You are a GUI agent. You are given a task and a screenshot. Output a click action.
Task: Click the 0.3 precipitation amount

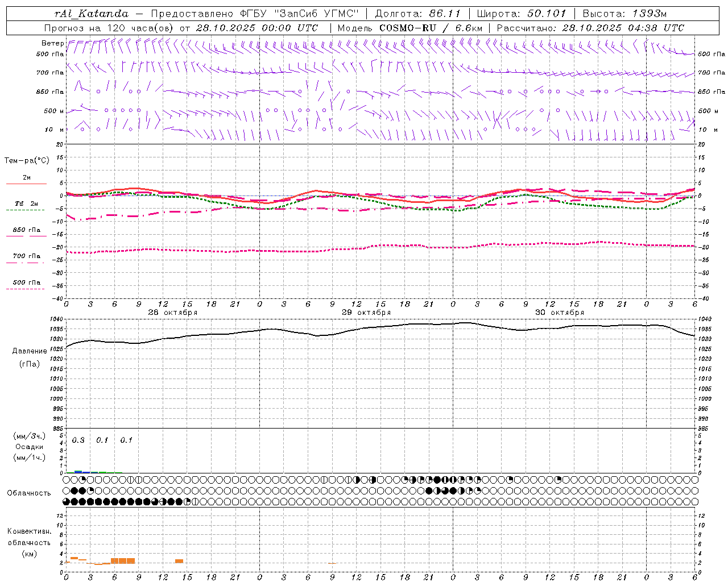(78, 440)
